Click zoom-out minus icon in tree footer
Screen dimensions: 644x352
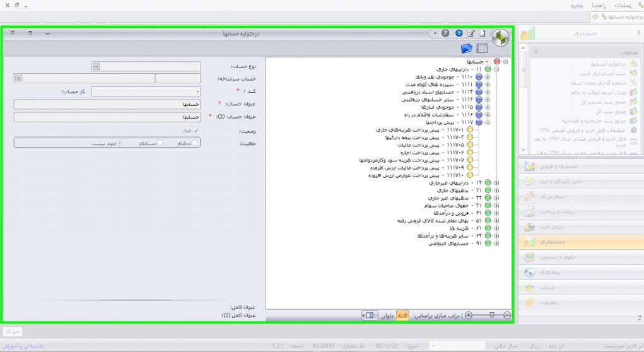tap(507, 315)
